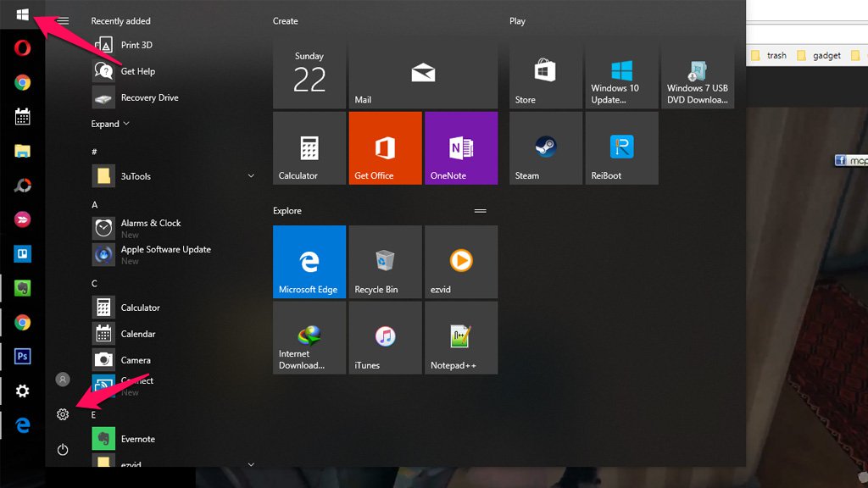The width and height of the screenshot is (868, 488).
Task: Select the E letter header
Action: coord(93,414)
